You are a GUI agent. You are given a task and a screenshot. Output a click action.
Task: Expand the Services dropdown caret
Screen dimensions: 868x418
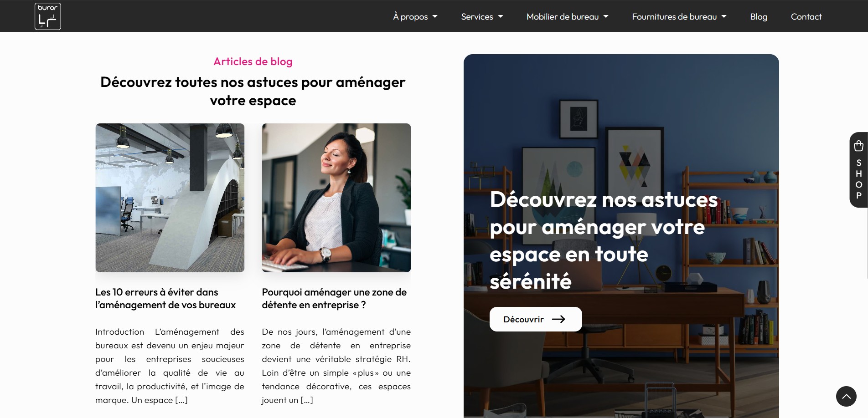coord(501,17)
